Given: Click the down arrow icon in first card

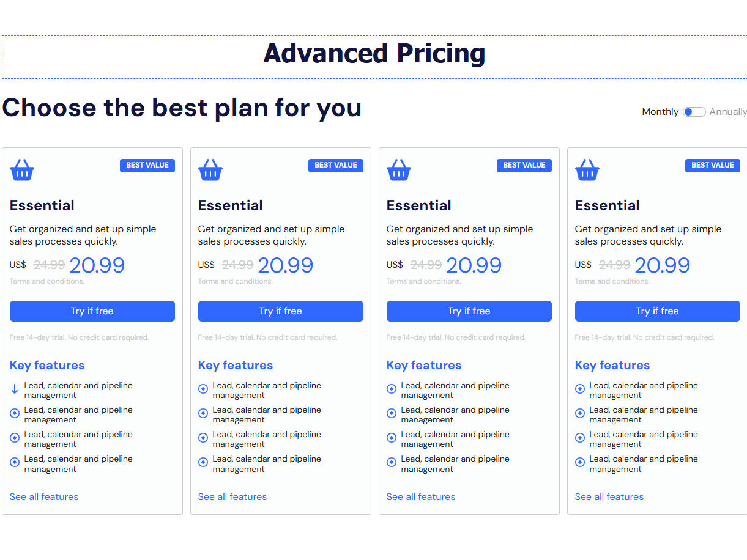Looking at the screenshot, I should click(15, 389).
